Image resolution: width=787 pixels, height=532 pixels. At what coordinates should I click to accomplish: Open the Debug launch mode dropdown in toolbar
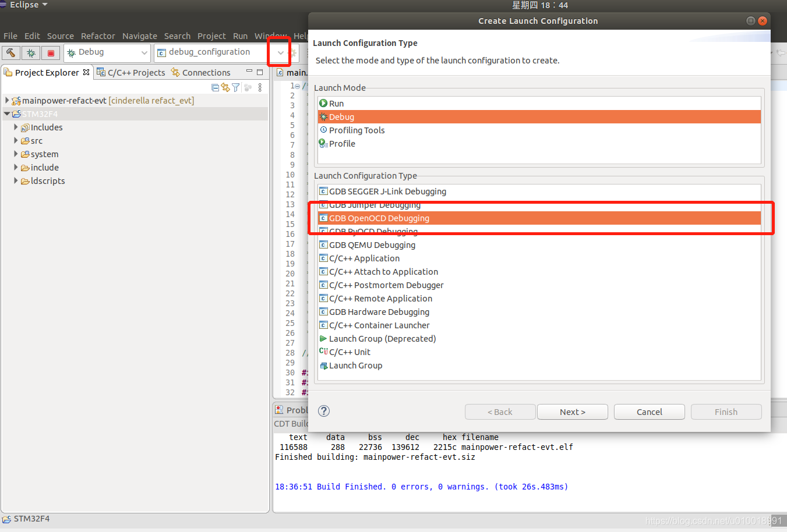[144, 52]
